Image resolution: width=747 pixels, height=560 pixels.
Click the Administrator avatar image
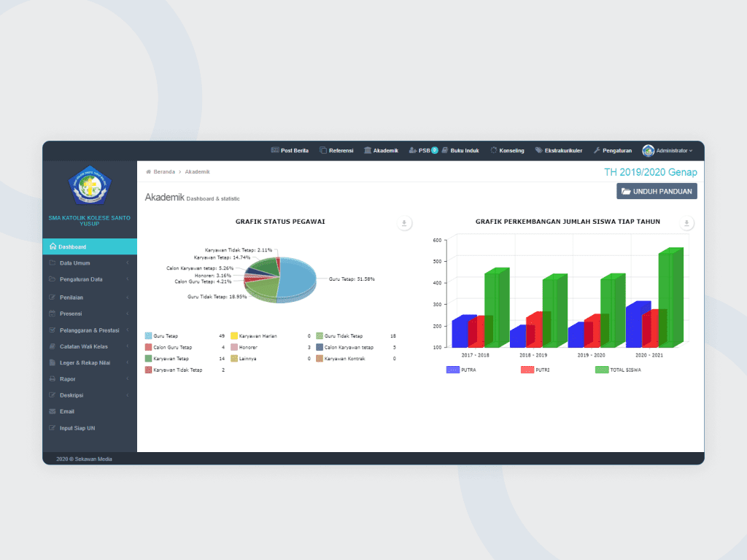point(648,150)
